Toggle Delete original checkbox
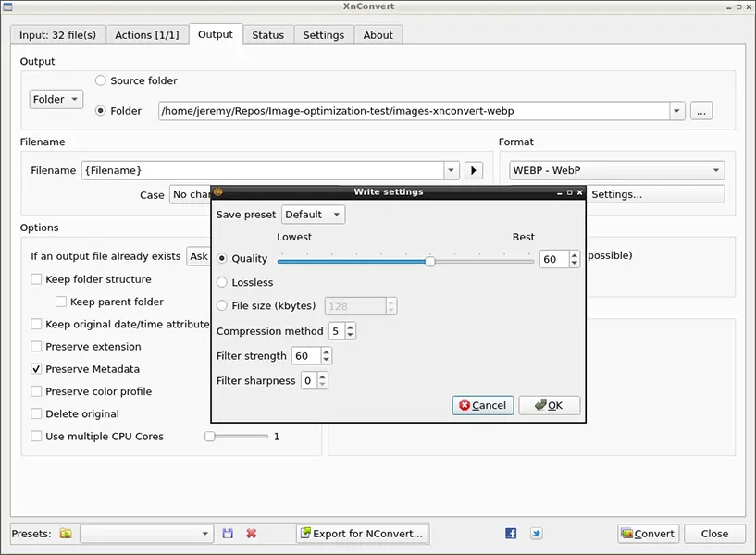 point(36,413)
